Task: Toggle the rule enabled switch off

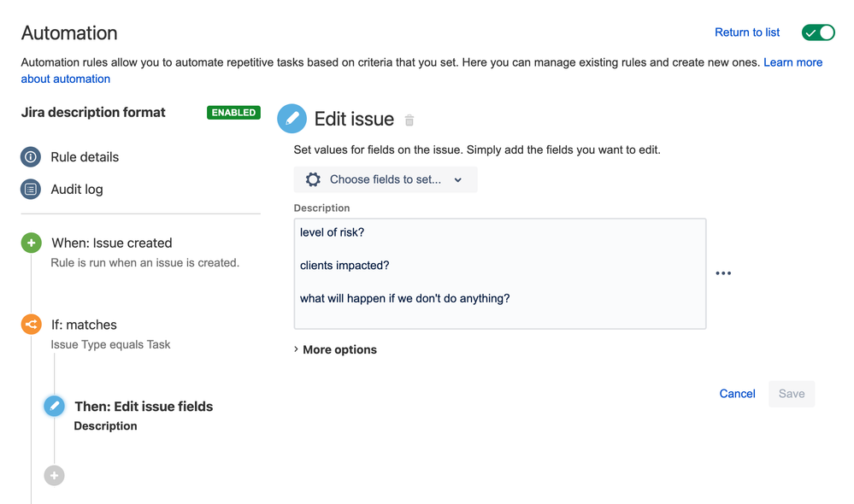Action: 818,32
